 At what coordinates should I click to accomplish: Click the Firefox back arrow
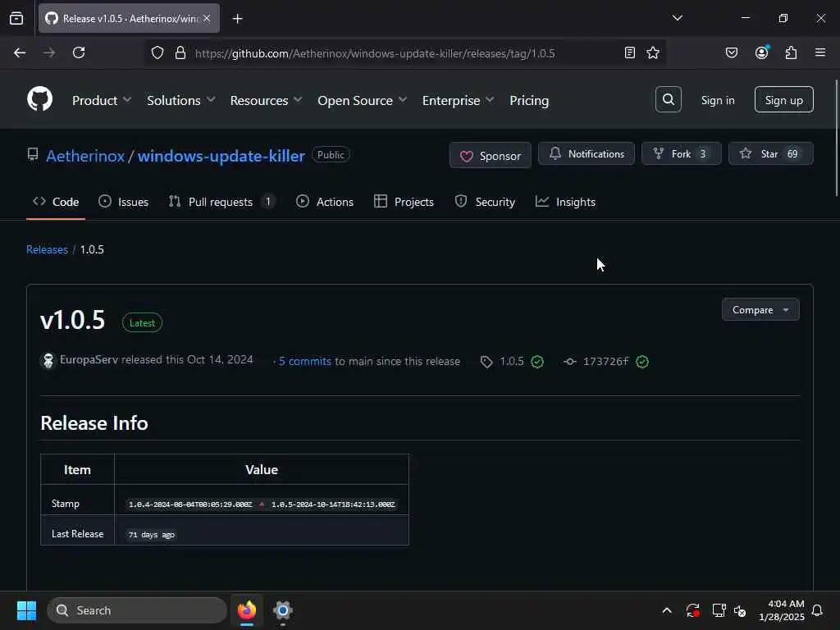point(20,52)
